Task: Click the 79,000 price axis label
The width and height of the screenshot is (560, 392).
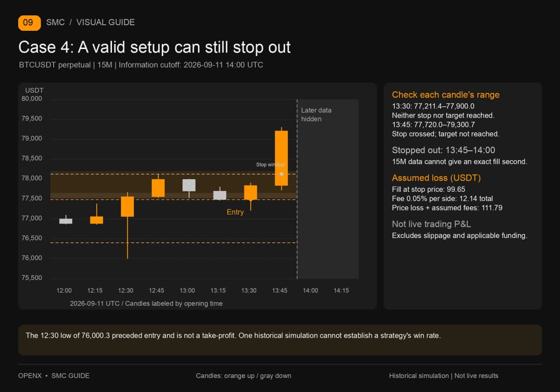Action: pyautogui.click(x=32, y=139)
